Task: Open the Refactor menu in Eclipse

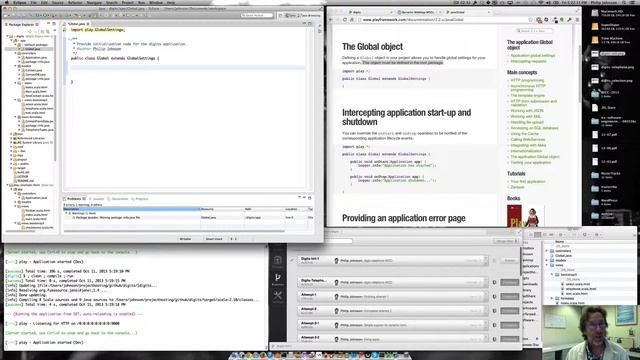Action: (x=75, y=2)
